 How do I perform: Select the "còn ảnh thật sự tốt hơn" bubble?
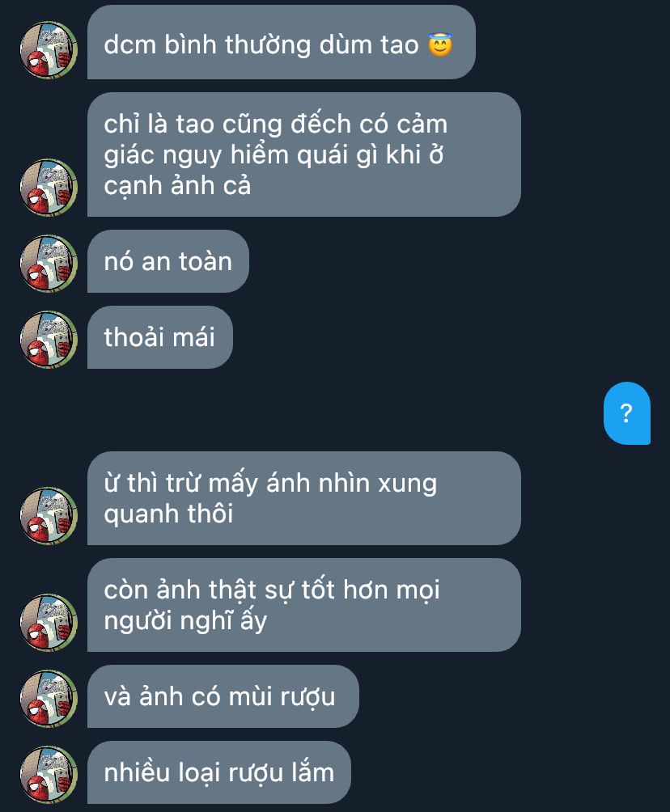coord(303,605)
